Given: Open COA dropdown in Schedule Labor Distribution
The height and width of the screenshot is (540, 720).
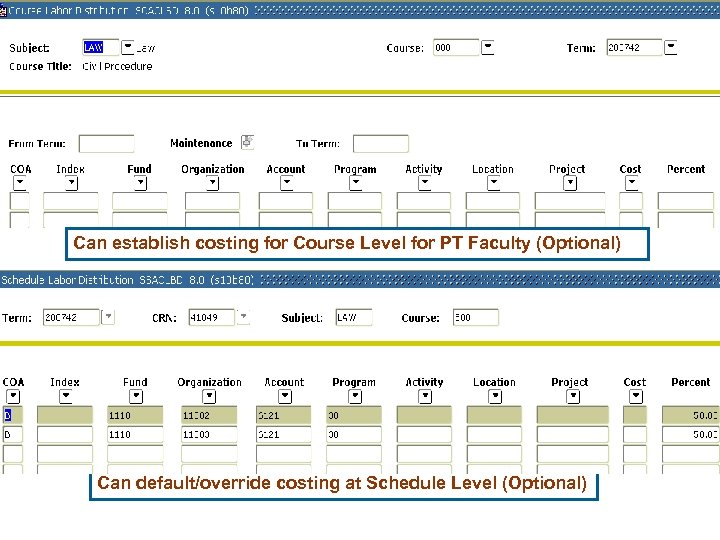Looking at the screenshot, I should click(13, 396).
